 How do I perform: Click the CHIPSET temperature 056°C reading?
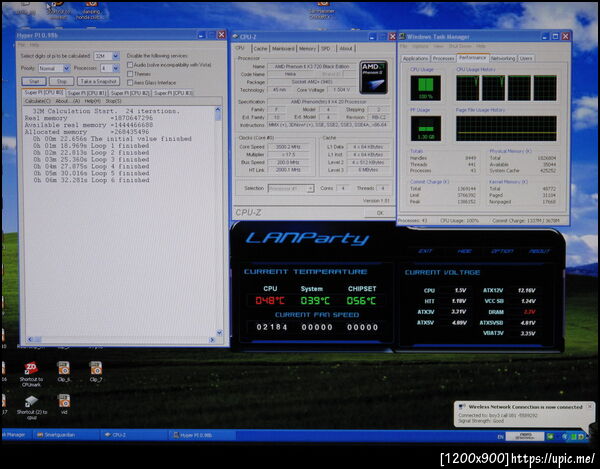click(x=361, y=301)
